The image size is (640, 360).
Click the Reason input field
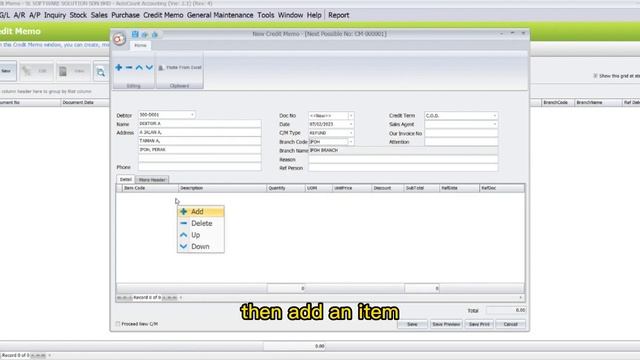[403, 159]
